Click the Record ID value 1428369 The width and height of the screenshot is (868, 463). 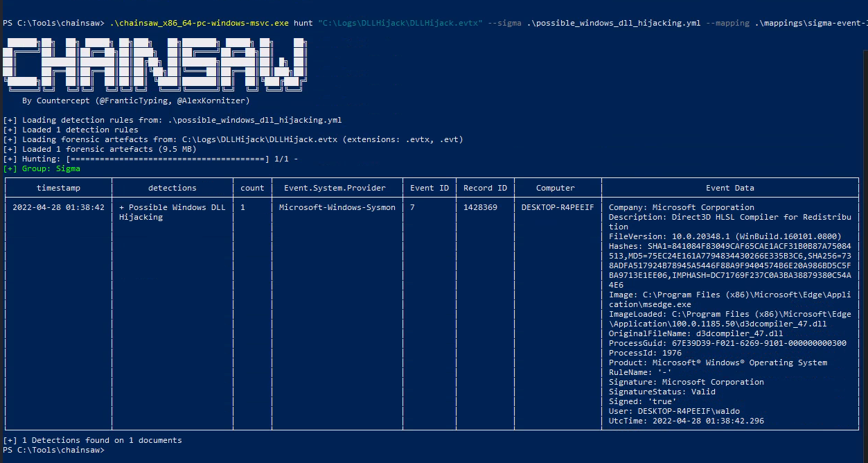[x=480, y=207]
